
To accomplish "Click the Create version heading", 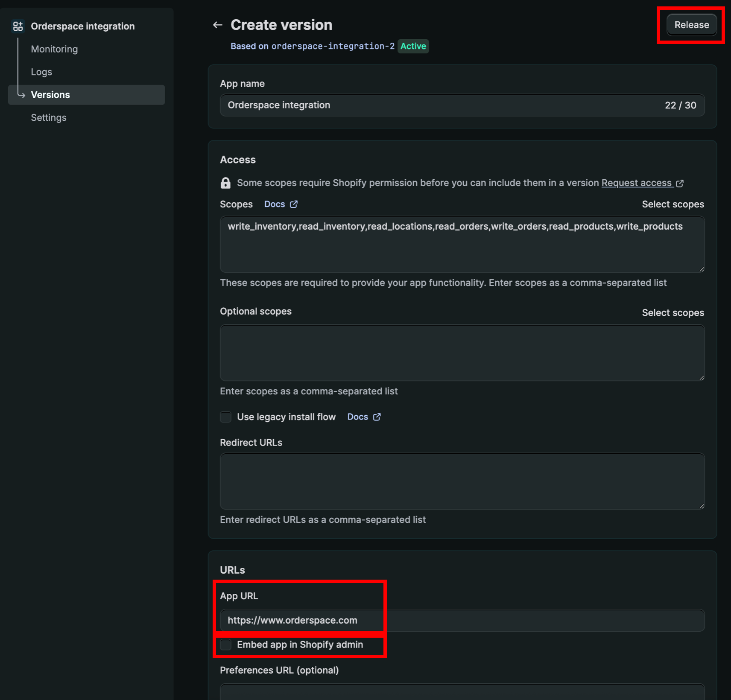I will (281, 25).
